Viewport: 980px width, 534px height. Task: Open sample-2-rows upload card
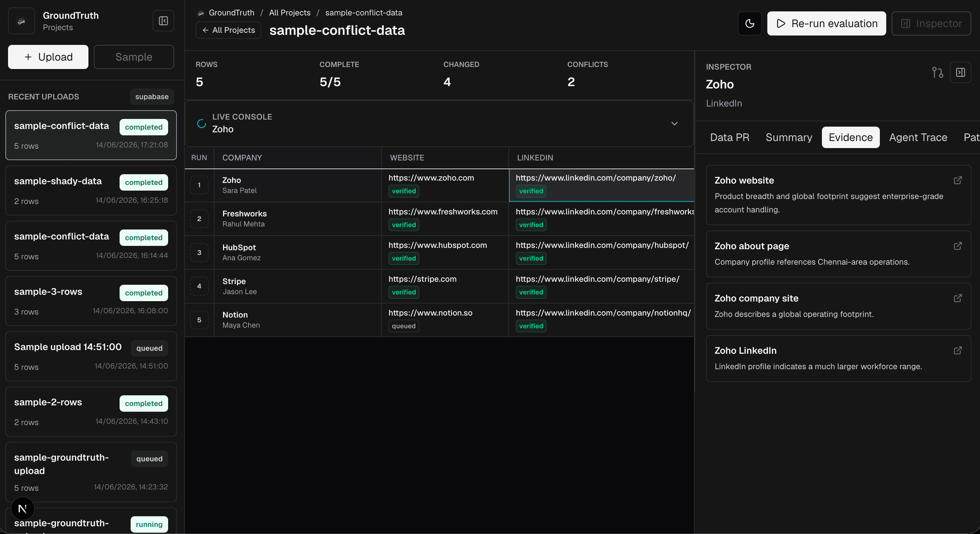click(x=91, y=411)
